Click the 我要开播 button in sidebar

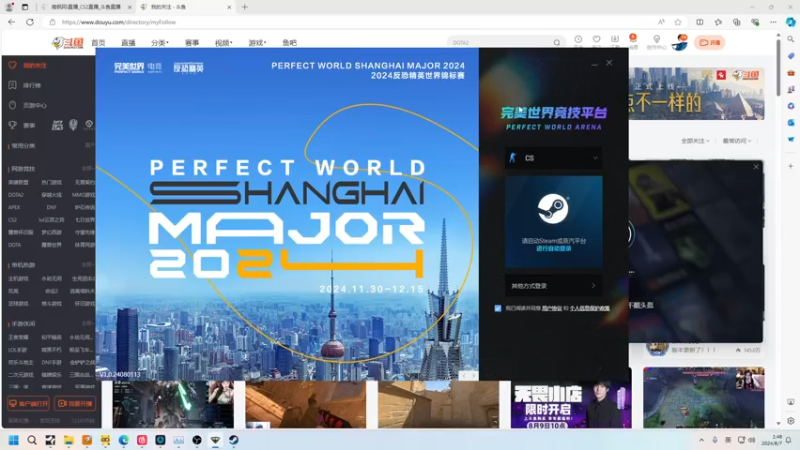coord(75,404)
